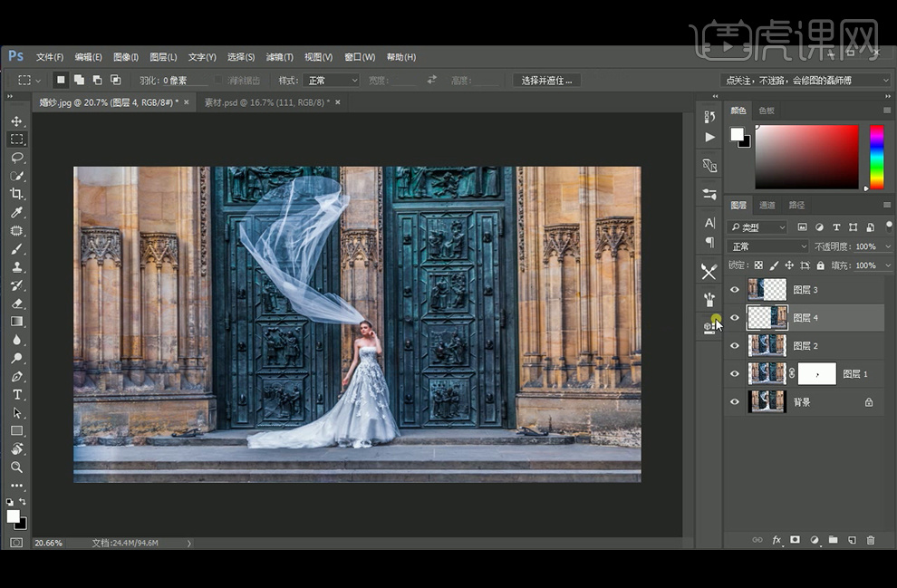Screen dimensions: 897x588
Task: Hide the 图层 3 layer visibility
Action: [735, 290]
